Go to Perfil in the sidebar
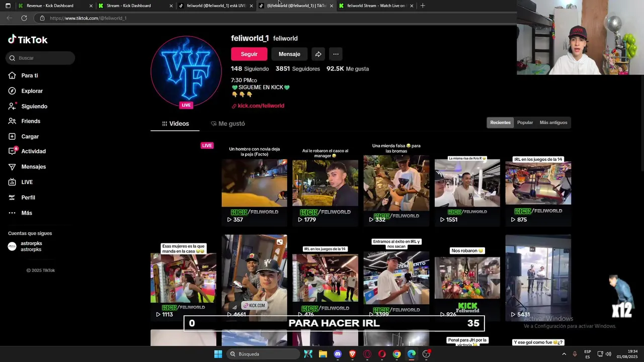Screen dimensions: 644x362 (22, 198)
